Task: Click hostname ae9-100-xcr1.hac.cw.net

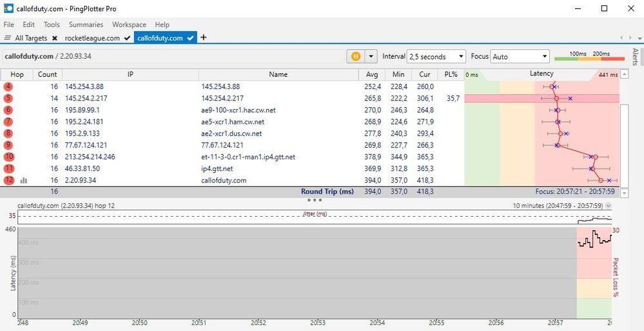Action: (239, 110)
